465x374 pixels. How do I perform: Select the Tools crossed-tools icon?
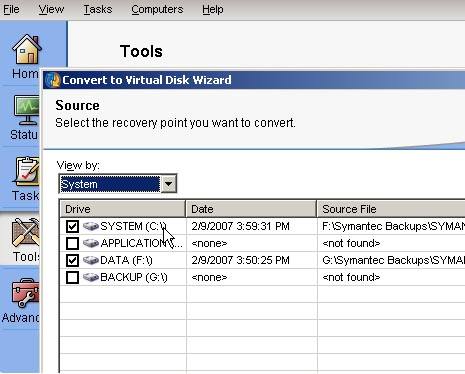26,232
